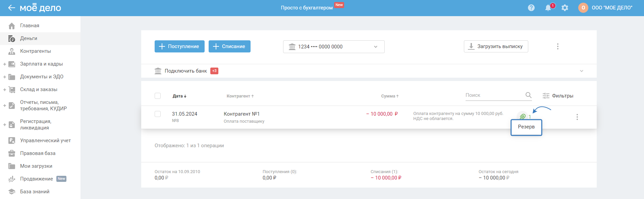Viewport: 644px width, 199px height.
Task: Click the Деньги money icon in sidebar
Action: pos(12,38)
